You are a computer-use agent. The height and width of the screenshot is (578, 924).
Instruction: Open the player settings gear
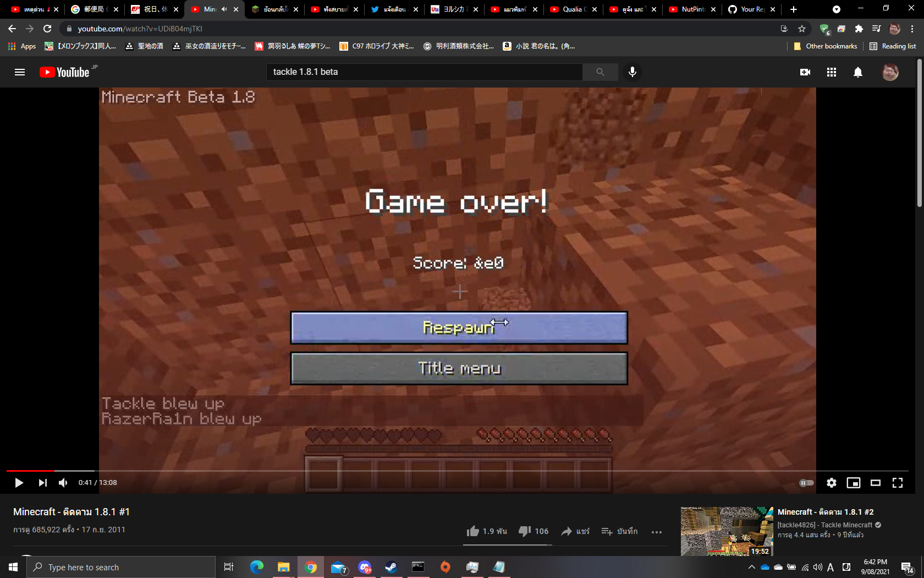point(832,483)
